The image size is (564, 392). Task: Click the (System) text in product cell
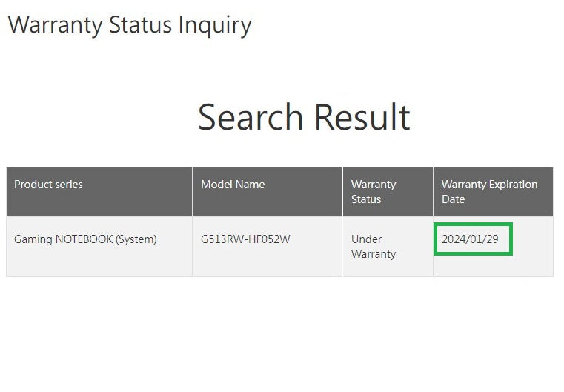click(x=136, y=239)
